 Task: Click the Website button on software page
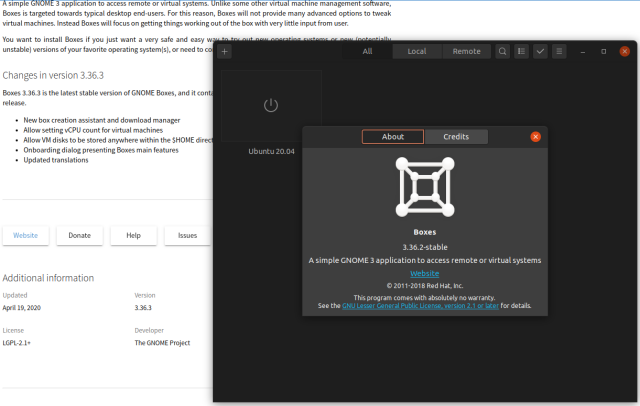click(x=25, y=235)
